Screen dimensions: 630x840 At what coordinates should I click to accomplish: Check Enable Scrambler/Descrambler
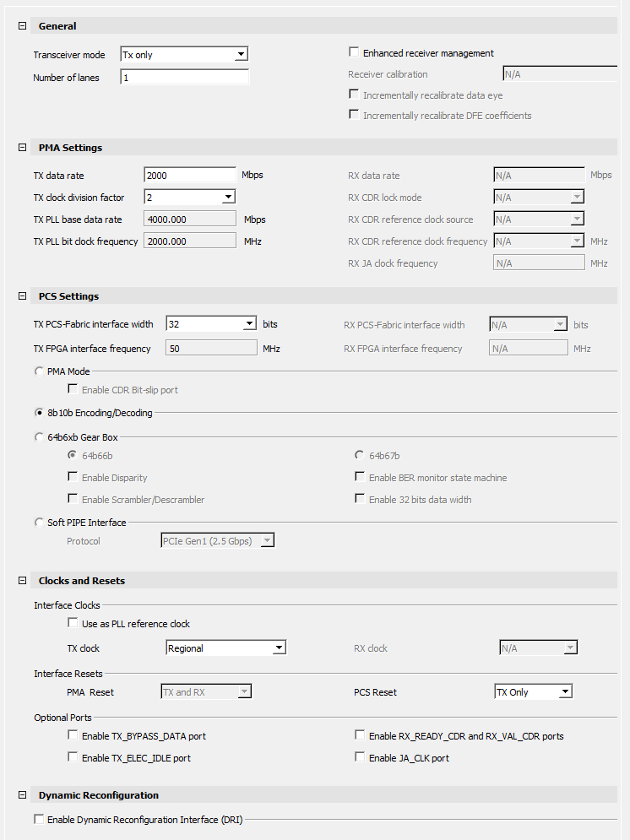pyautogui.click(x=73, y=498)
